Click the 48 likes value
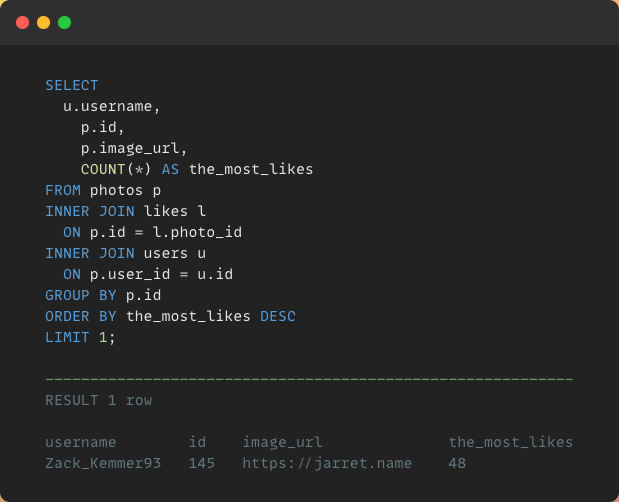This screenshot has height=502, width=619. [x=457, y=463]
